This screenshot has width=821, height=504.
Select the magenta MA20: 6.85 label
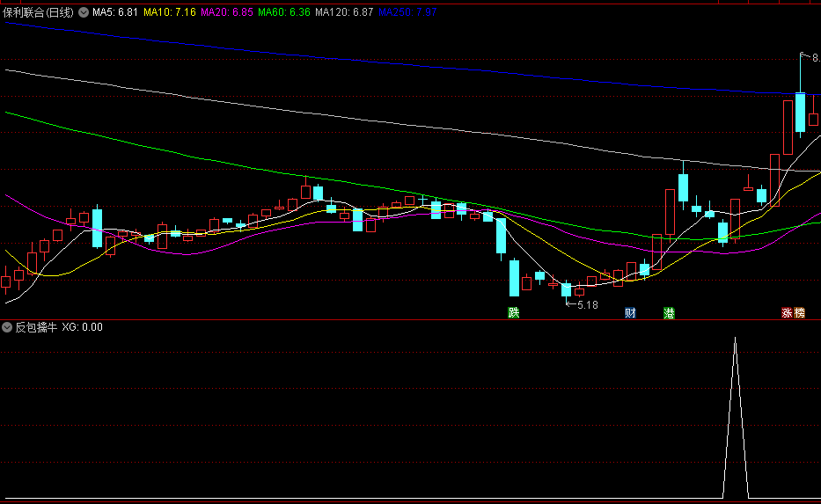(x=227, y=12)
